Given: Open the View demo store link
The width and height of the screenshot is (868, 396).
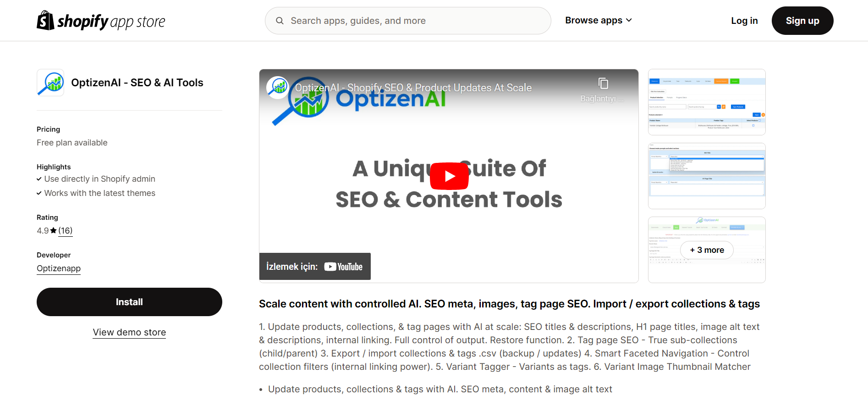Looking at the screenshot, I should tap(129, 332).
